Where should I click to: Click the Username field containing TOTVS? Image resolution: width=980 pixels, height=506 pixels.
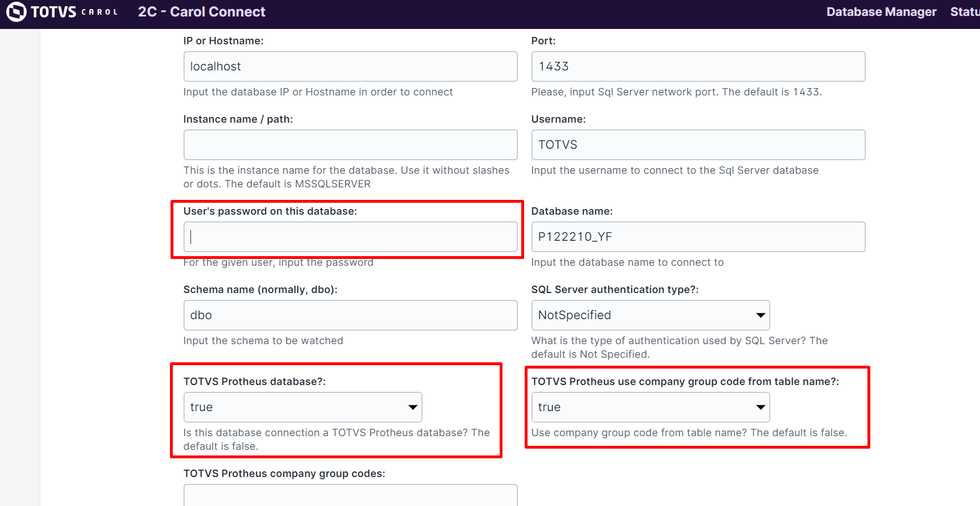[698, 145]
